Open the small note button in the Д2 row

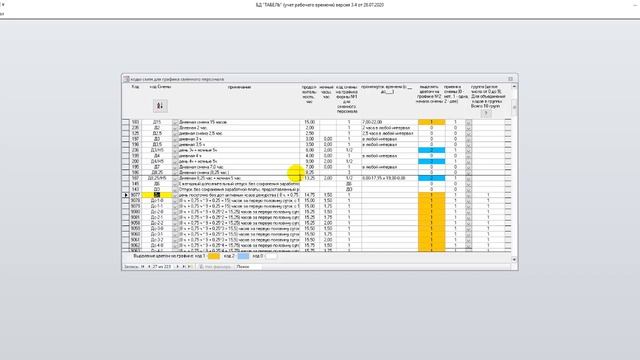pyautogui.click(x=176, y=128)
